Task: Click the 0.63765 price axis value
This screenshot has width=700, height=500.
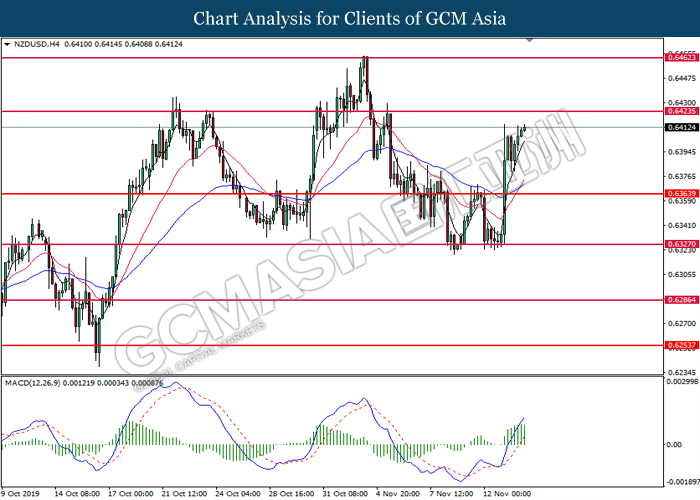Action: pyautogui.click(x=682, y=177)
